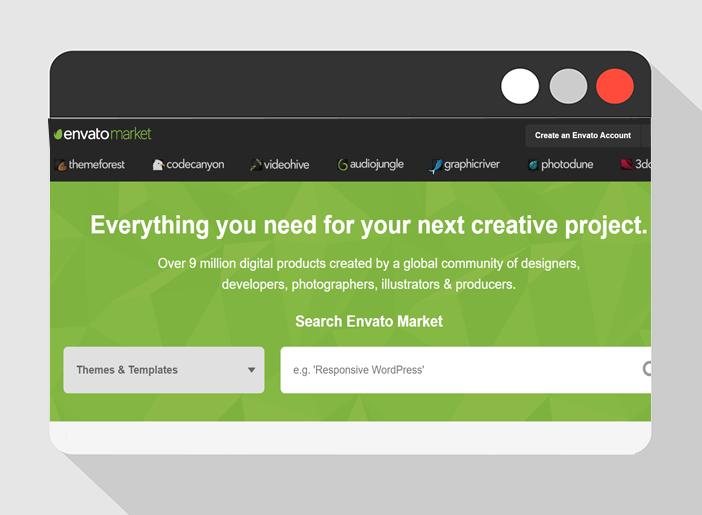Open the envato market logo

pos(103,134)
